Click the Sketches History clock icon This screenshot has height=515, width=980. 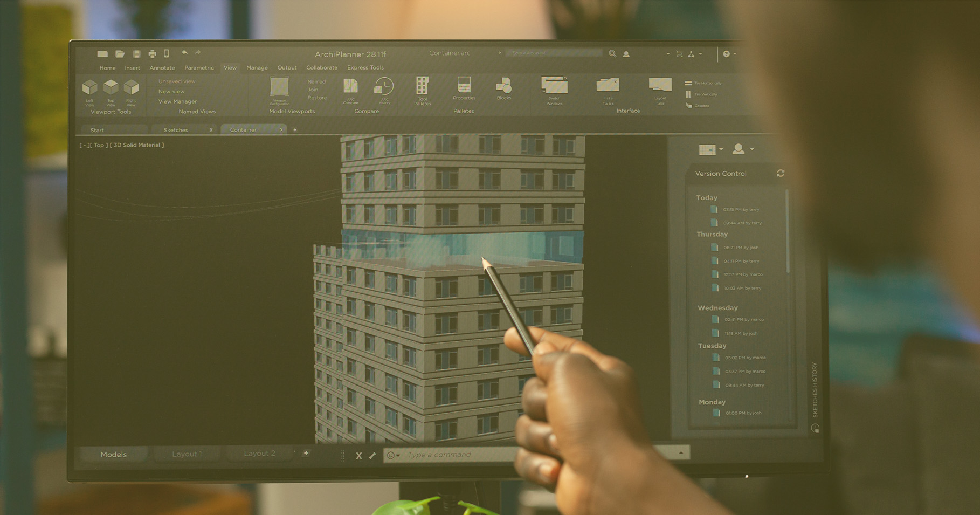(815, 428)
